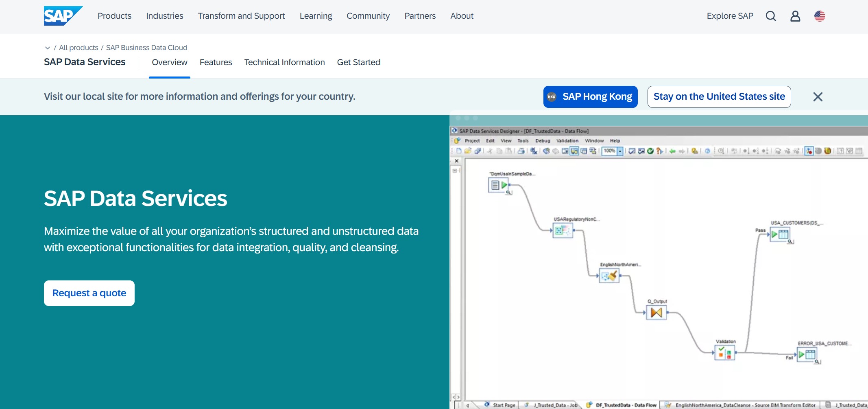
Task: Select the Print icon in the Designer toolbar
Action: (x=521, y=151)
